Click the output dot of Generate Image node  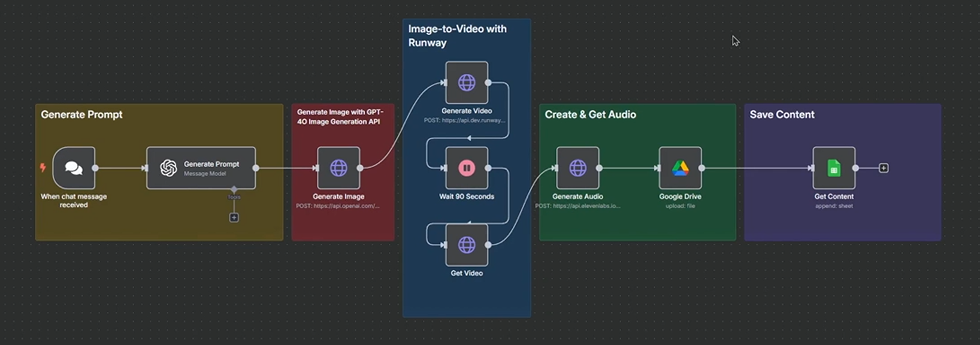[360, 168]
